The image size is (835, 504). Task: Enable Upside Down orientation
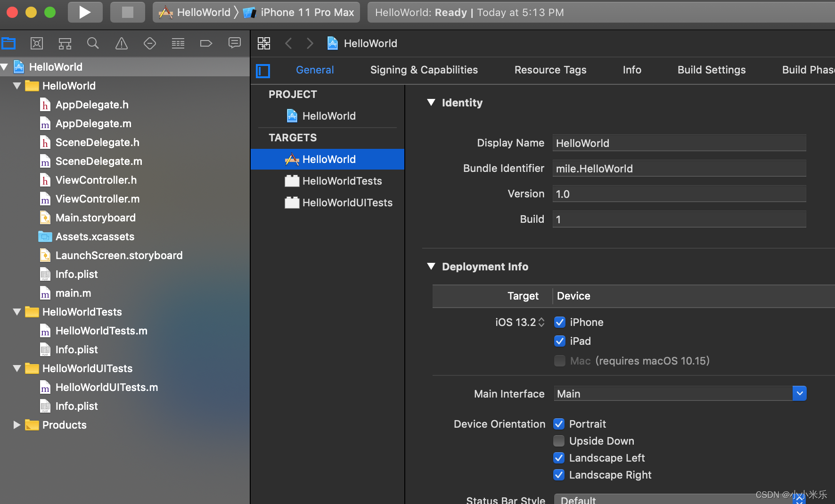[x=559, y=441]
